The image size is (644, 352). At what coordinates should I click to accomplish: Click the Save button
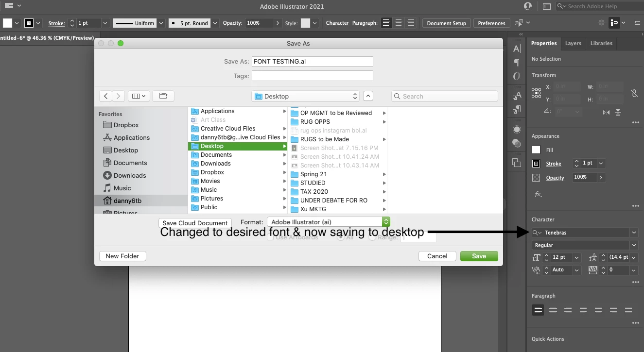pyautogui.click(x=479, y=256)
